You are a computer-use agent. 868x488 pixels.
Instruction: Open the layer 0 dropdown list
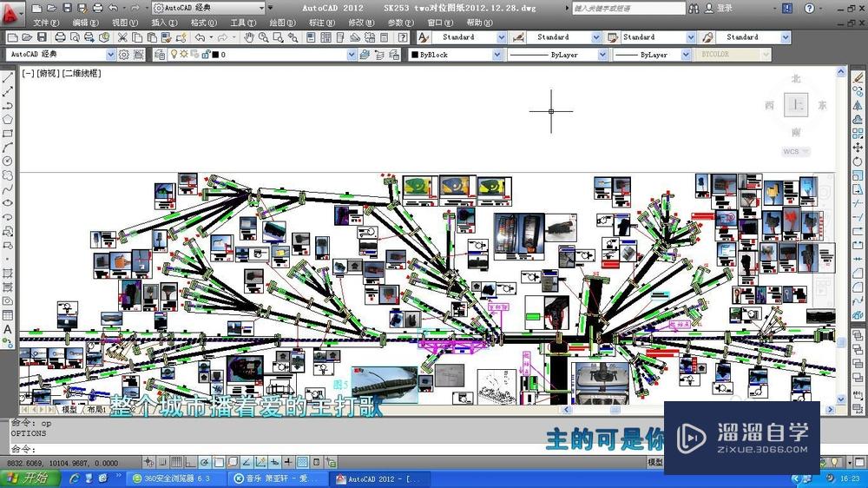pos(351,55)
